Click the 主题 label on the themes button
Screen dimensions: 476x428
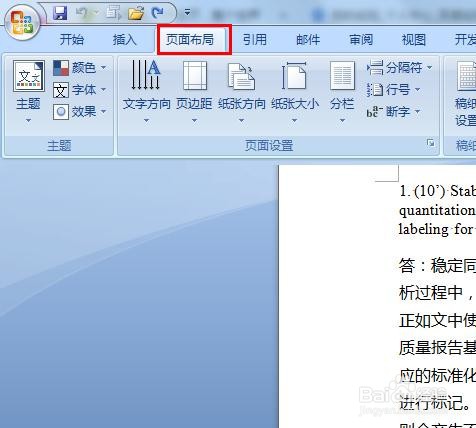[x=28, y=104]
